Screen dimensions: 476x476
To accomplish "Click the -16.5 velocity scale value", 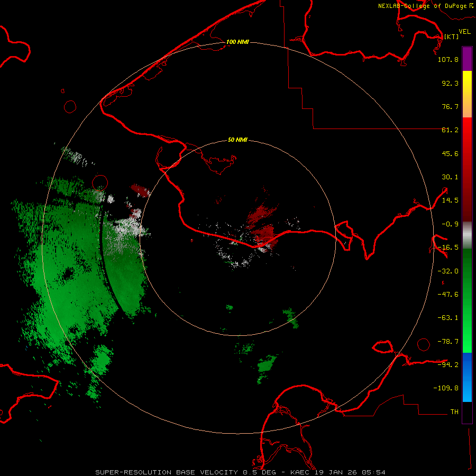I will coord(448,248).
